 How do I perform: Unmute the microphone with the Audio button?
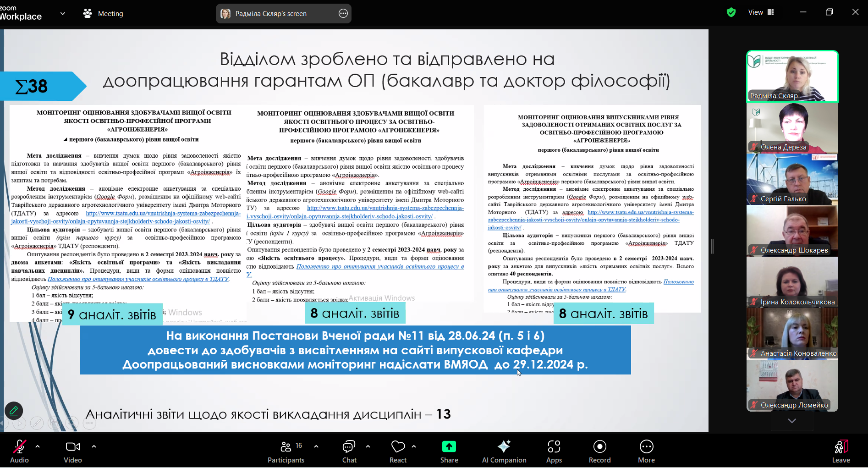(x=19, y=451)
